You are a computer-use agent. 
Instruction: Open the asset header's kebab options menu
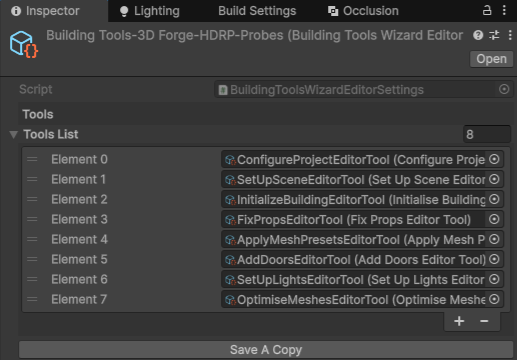510,35
